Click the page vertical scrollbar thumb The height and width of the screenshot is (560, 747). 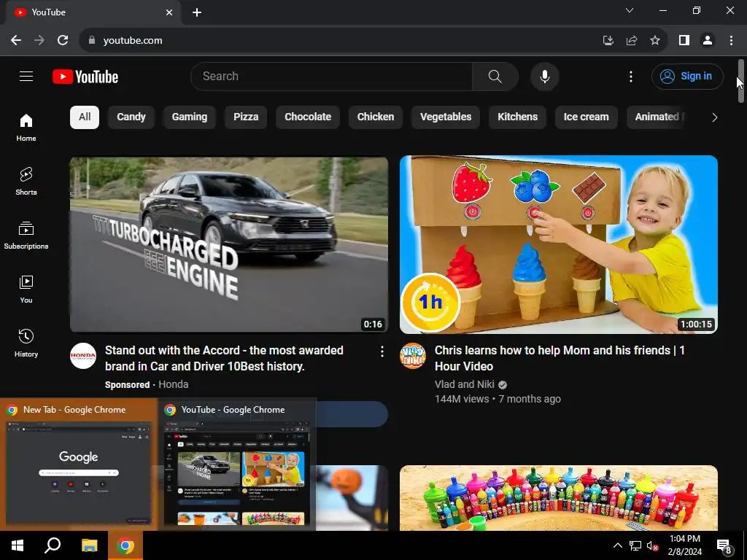(x=741, y=81)
